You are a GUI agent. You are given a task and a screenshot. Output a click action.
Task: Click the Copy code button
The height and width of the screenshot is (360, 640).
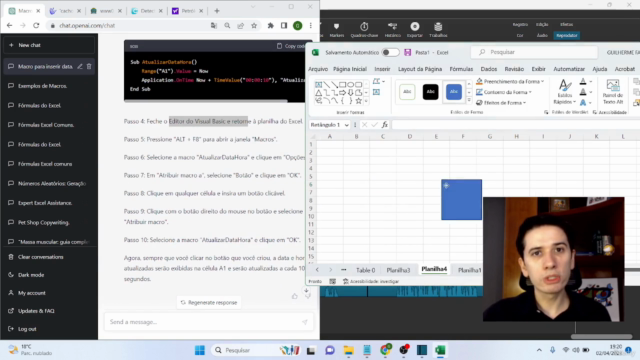point(291,46)
